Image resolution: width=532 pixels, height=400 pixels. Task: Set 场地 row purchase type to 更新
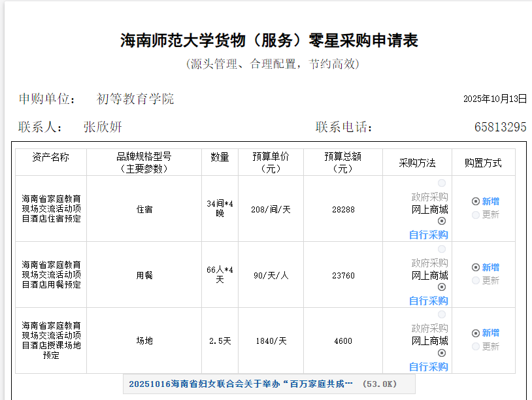[476, 346]
